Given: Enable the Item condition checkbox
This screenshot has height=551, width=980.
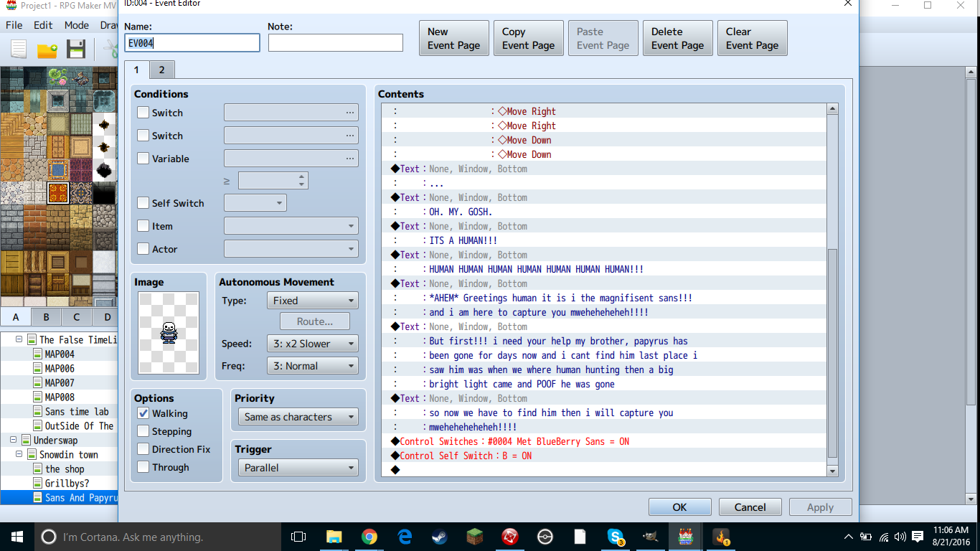Looking at the screenshot, I should [x=143, y=226].
